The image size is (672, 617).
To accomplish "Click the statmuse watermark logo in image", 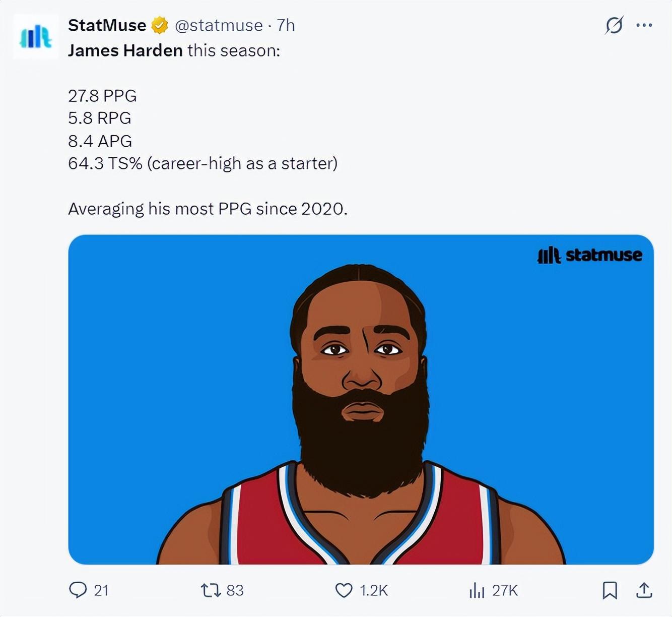I will (589, 255).
